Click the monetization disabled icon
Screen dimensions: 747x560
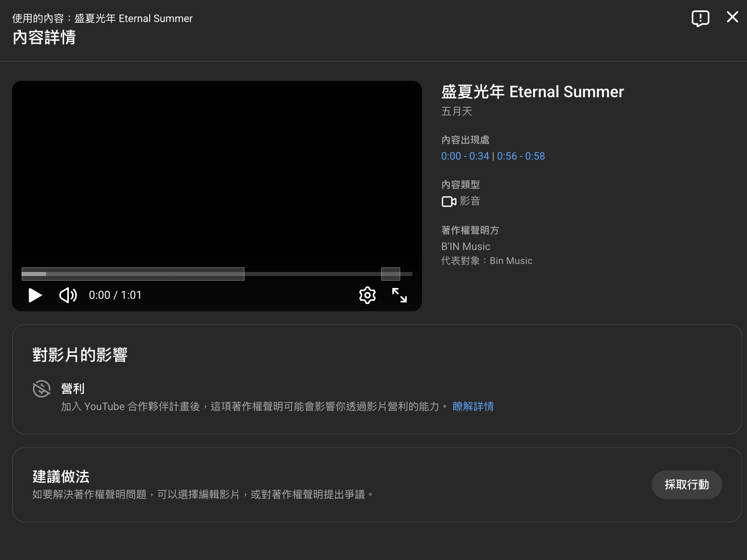point(42,388)
